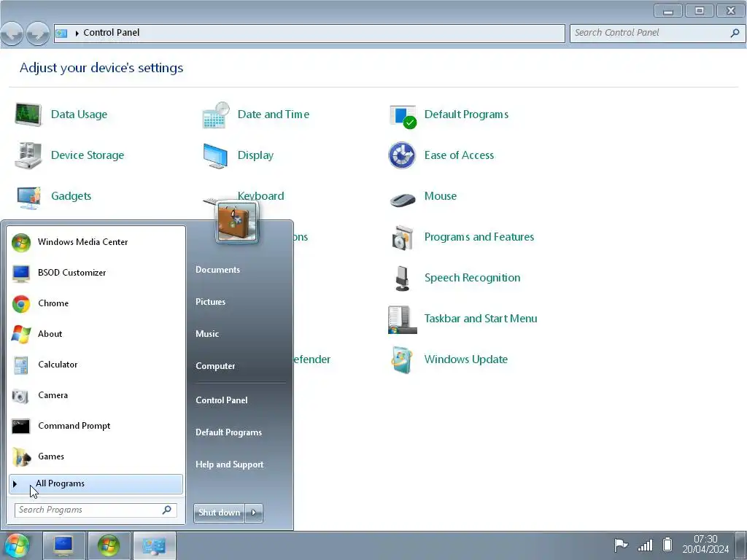Launch Command Prompt from Start menu
The width and height of the screenshot is (747, 560).
[x=96, y=426]
